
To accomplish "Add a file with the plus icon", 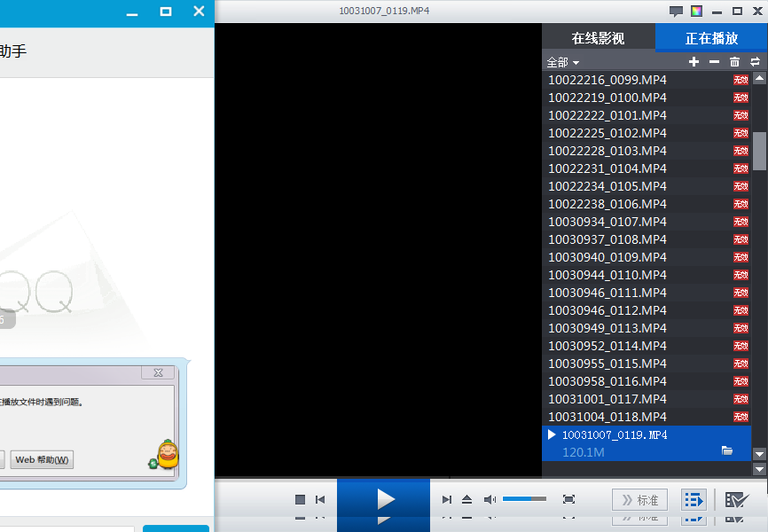I will coord(694,62).
